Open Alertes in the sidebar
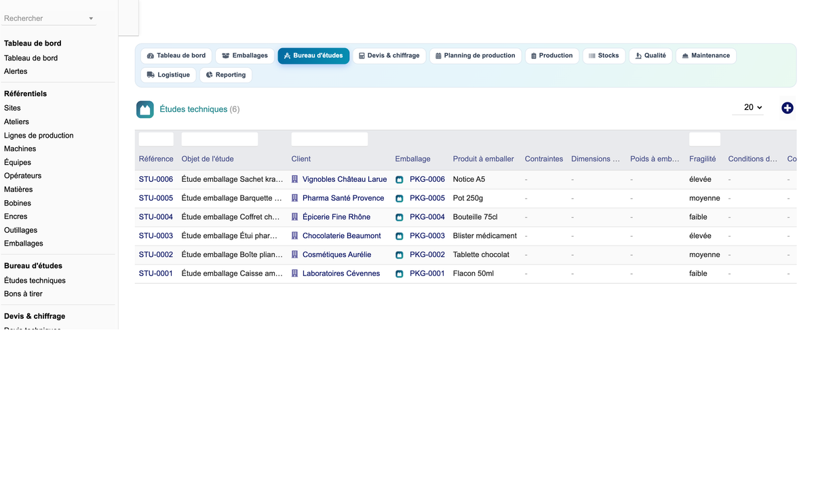Viewport: 814px width, 504px height. tap(16, 71)
